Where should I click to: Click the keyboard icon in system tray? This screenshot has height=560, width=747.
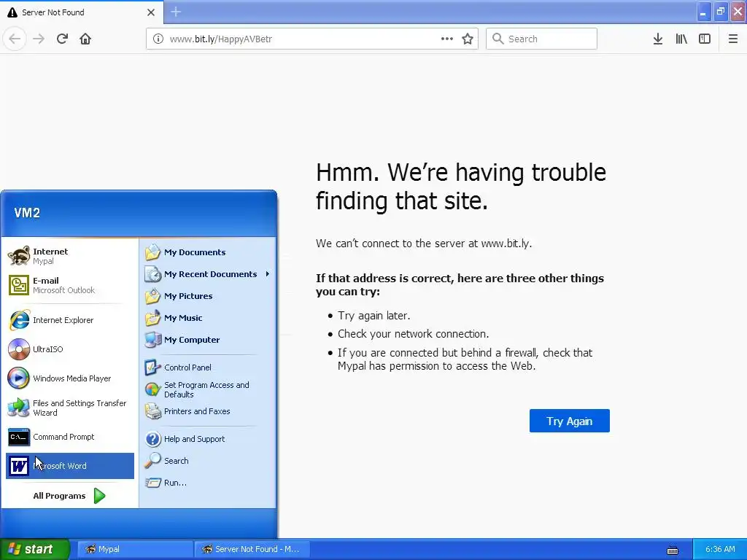[x=672, y=550]
